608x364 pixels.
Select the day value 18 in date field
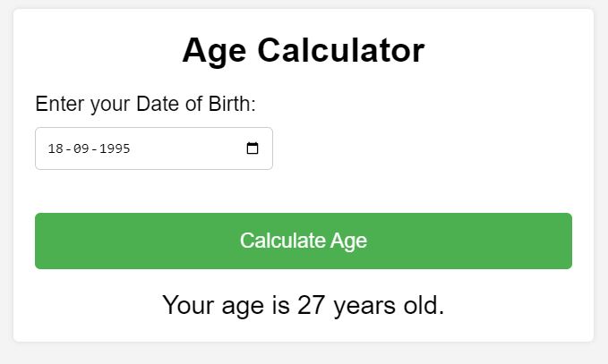click(56, 149)
